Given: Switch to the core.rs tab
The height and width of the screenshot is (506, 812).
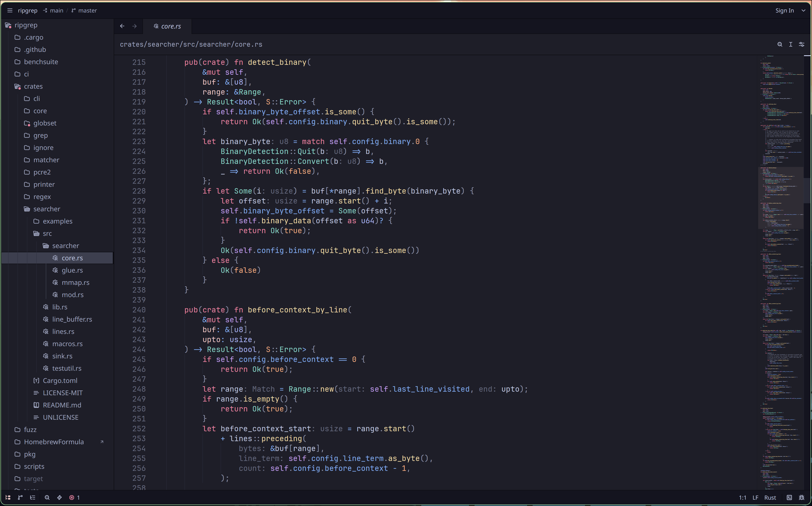Looking at the screenshot, I should click(167, 26).
